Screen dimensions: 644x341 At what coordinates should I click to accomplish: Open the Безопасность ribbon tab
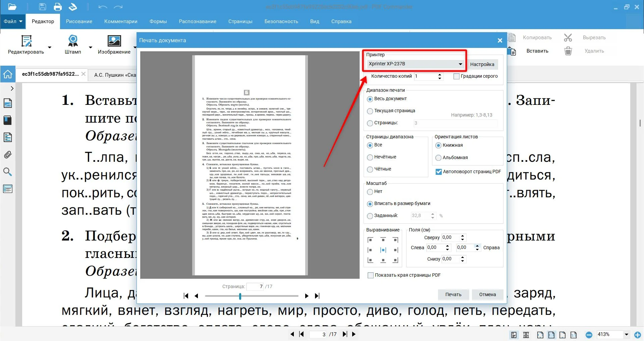coord(281,21)
